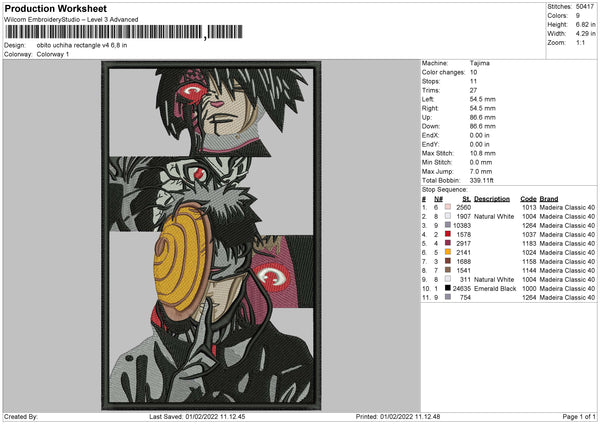Click 'Emerald Black' description in row 10

pyautogui.click(x=495, y=288)
